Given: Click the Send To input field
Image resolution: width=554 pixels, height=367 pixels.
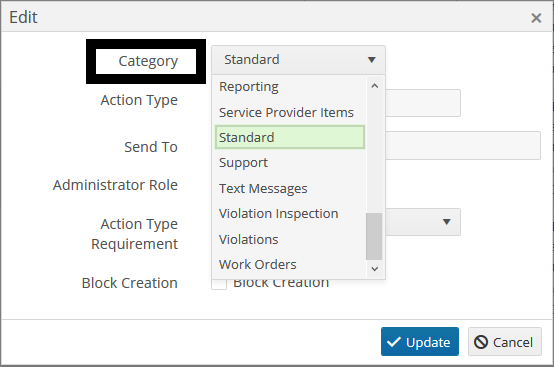Looking at the screenshot, I should (x=463, y=145).
